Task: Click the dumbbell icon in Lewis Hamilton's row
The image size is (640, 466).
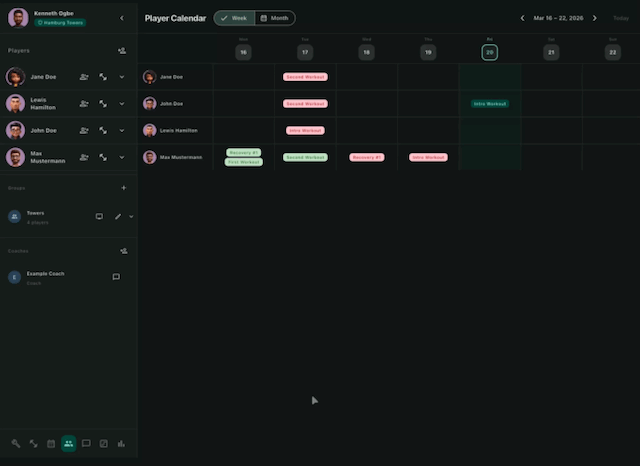Action: [103, 104]
